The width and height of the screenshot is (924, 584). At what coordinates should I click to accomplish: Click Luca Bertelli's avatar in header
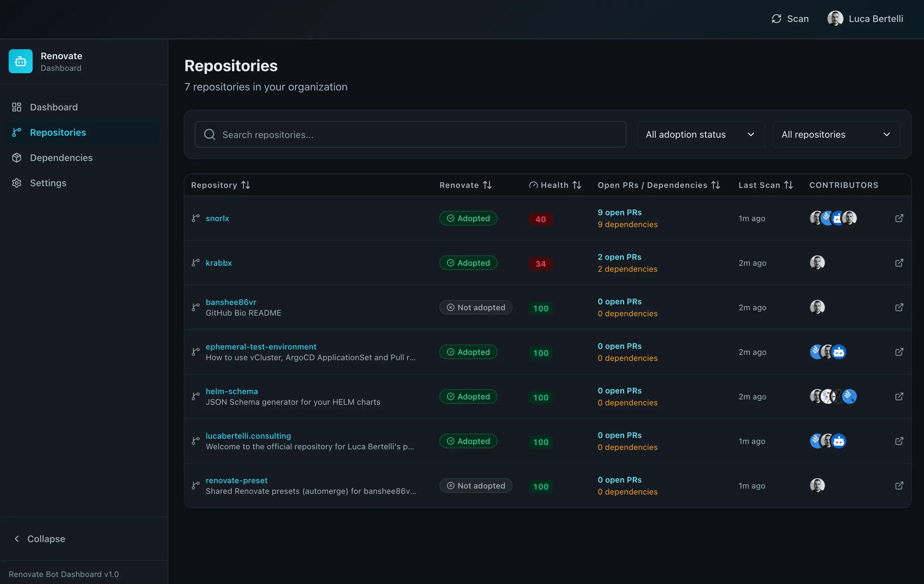pyautogui.click(x=835, y=19)
